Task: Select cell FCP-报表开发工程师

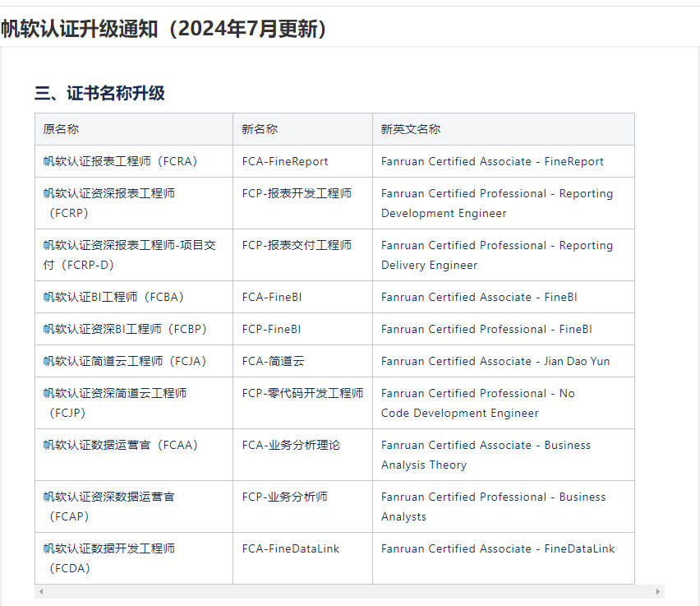Action: 302,203
